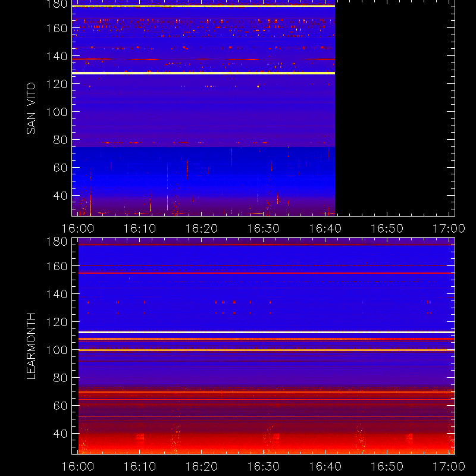Click the 100 frequency label on San Vito axis
The image size is (476, 476).
pos(57,112)
